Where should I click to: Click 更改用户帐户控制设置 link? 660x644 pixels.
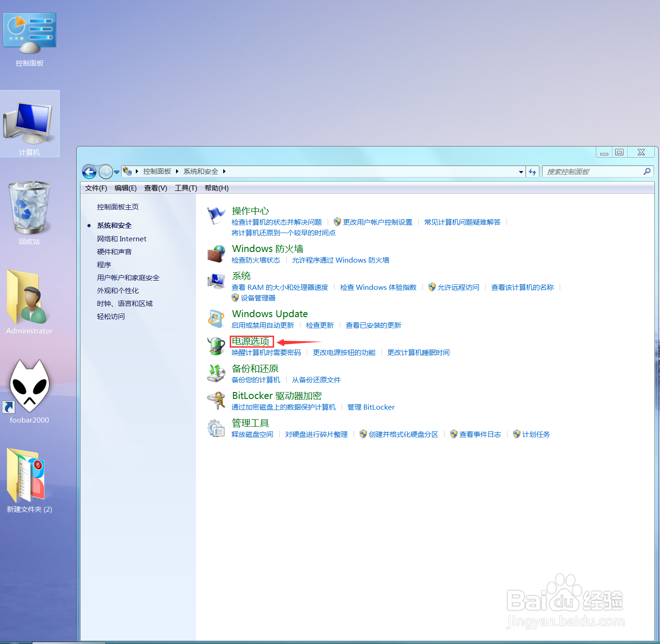(378, 222)
